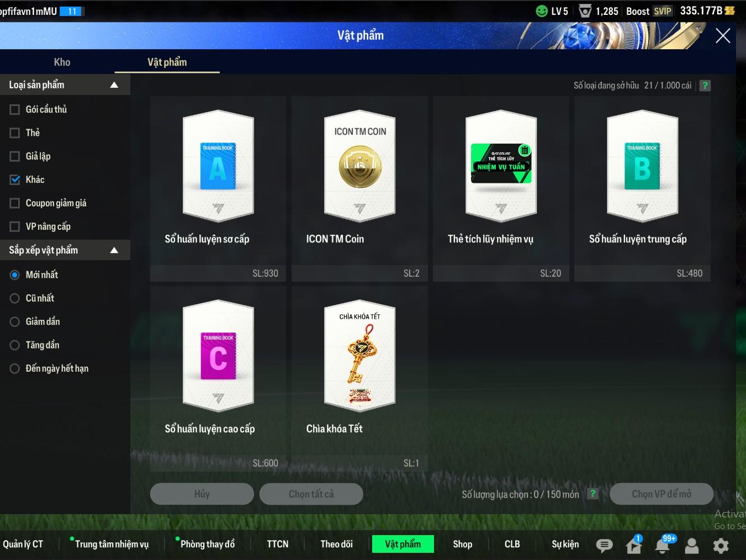Viewport: 746px width, 560px height.
Task: Switch to the Kho tab
Action: pyautogui.click(x=62, y=62)
